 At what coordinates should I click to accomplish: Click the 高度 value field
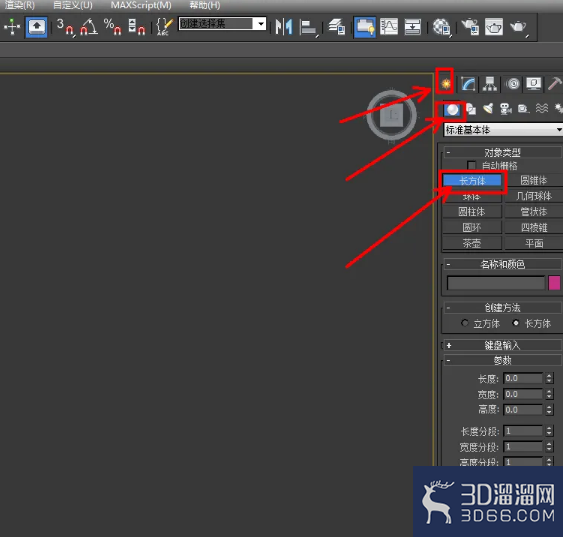point(523,410)
